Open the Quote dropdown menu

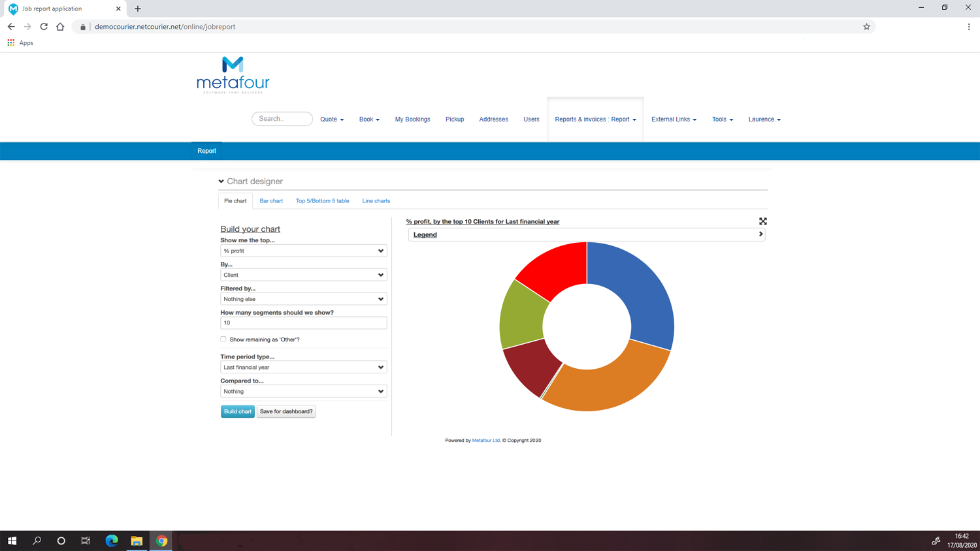coord(332,119)
